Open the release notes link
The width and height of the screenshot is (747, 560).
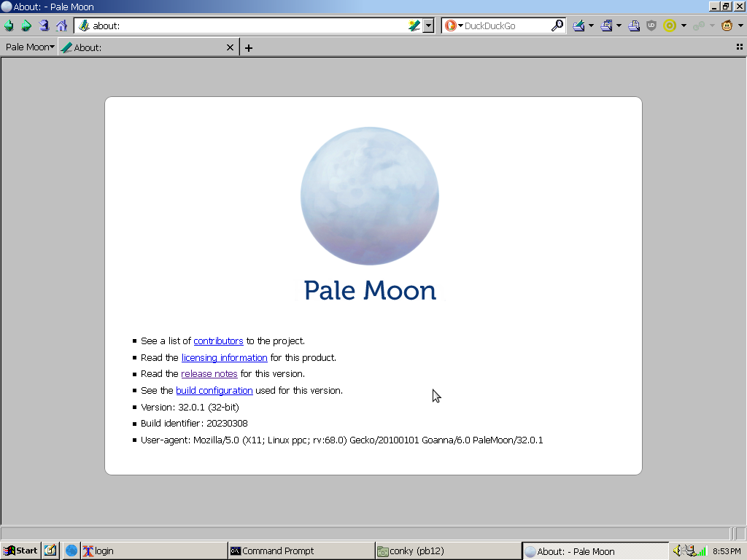tap(209, 374)
